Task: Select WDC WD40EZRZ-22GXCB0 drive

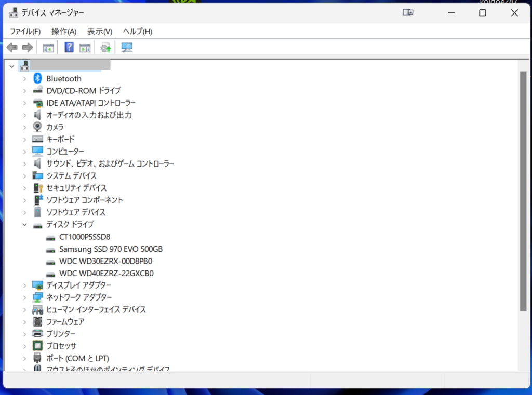Action: pos(107,273)
